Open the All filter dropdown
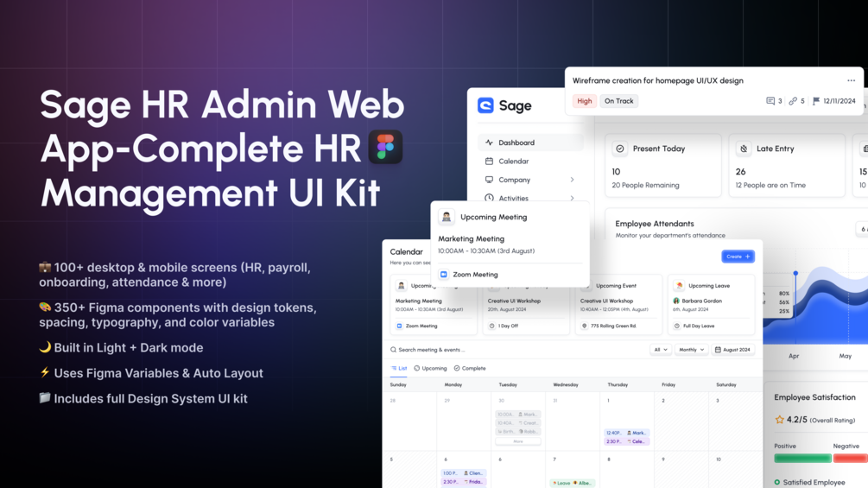This screenshot has height=488, width=868. (661, 350)
